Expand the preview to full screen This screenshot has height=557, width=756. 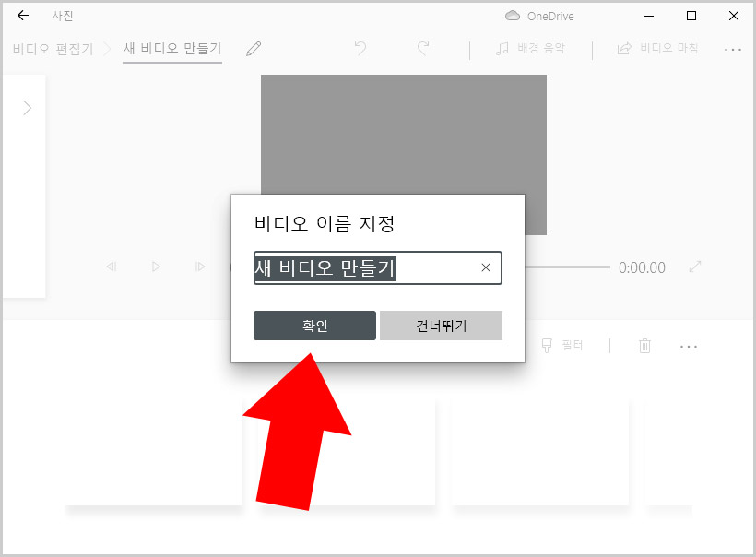pyautogui.click(x=695, y=267)
